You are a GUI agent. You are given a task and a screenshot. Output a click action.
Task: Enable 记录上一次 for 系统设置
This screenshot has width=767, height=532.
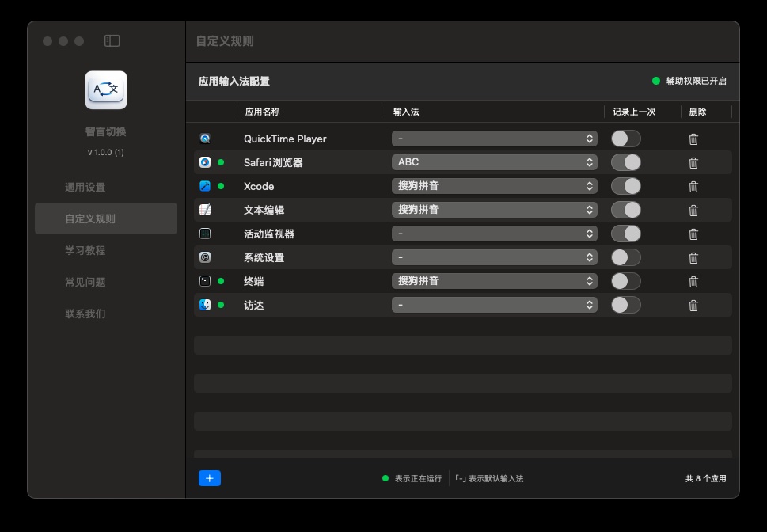pyautogui.click(x=625, y=256)
